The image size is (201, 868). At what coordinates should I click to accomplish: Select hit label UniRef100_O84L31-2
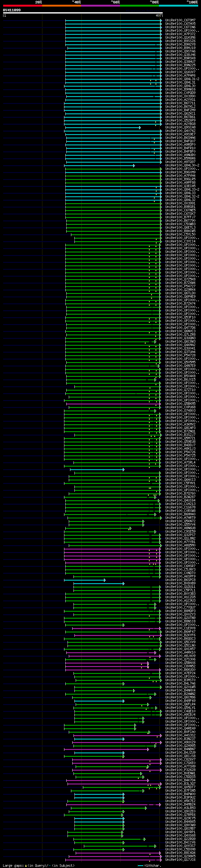(182, 79)
